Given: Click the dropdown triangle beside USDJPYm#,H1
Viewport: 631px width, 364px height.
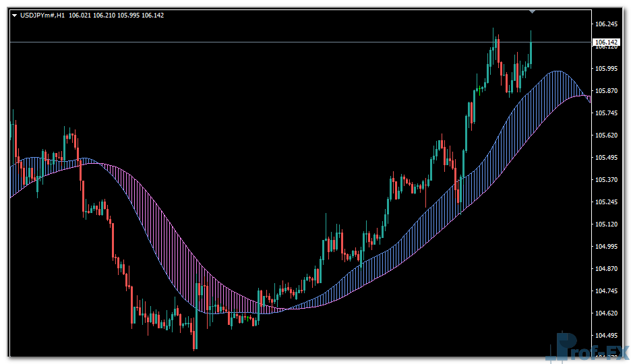Looking at the screenshot, I should click(15, 16).
